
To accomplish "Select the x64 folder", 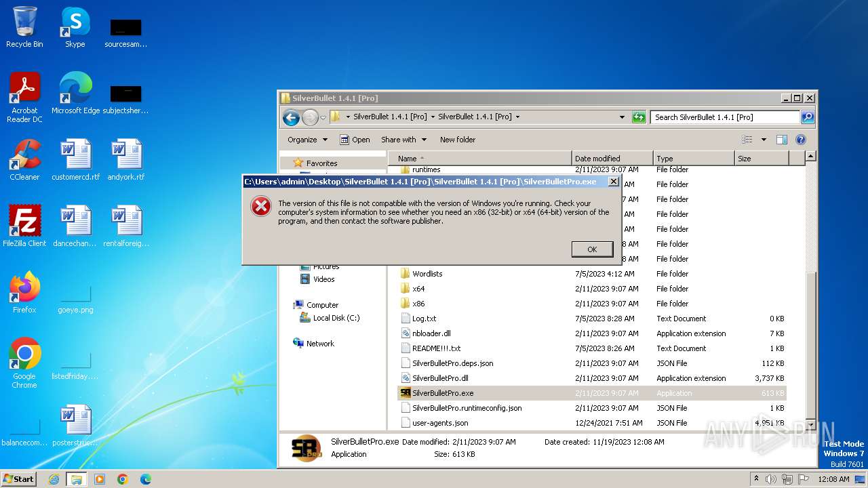I will pos(591,289).
